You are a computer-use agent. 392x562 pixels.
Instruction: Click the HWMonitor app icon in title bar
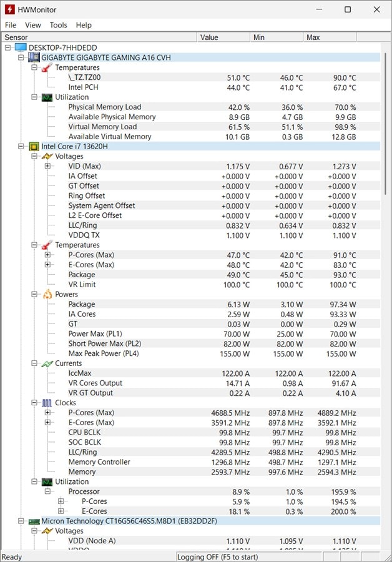[9, 9]
